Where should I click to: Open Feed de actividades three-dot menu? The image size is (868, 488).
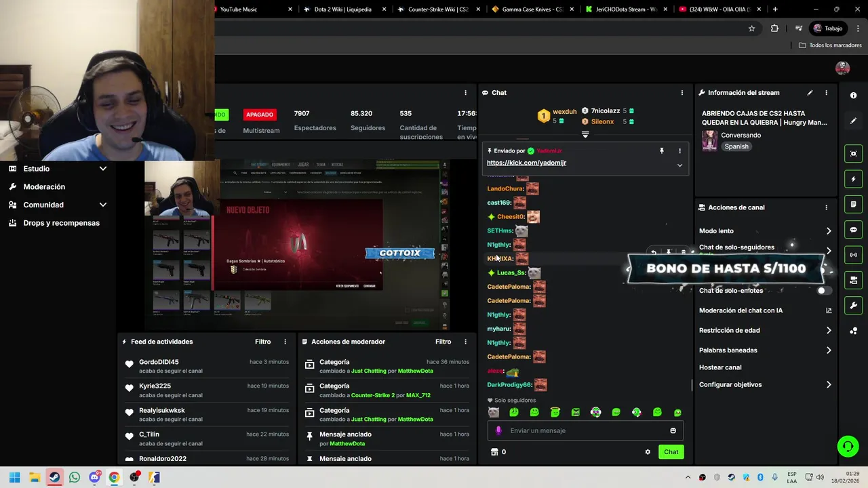tap(285, 342)
